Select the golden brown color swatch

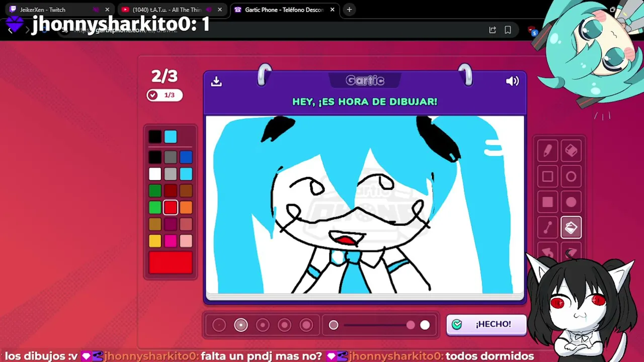(x=155, y=224)
